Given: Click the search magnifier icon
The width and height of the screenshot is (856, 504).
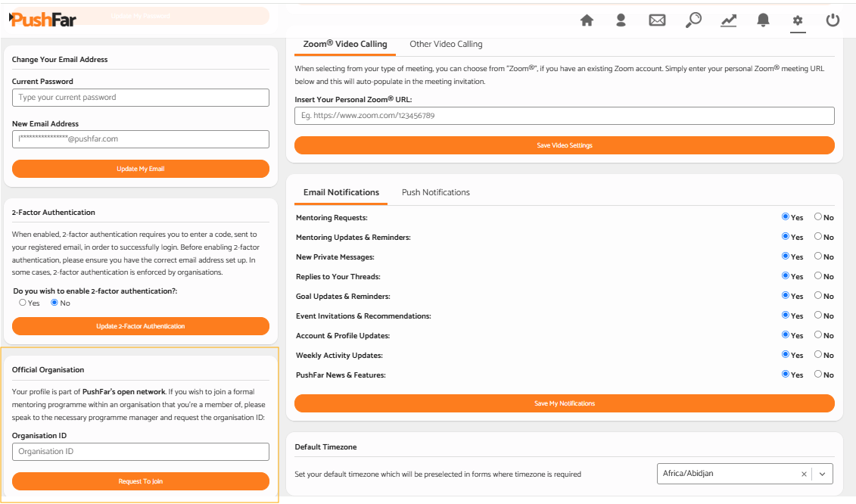Looking at the screenshot, I should 693,20.
